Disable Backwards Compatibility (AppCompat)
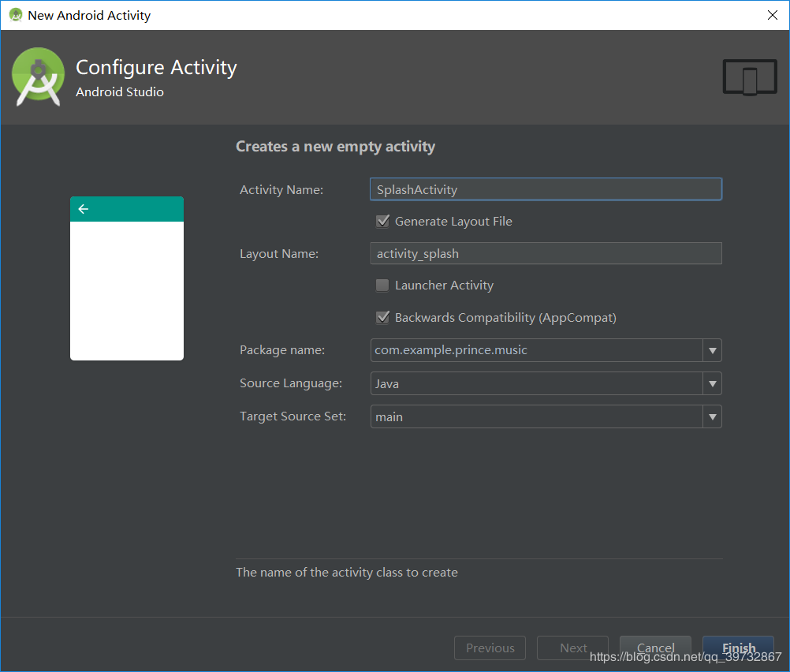The height and width of the screenshot is (672, 790). [382, 317]
